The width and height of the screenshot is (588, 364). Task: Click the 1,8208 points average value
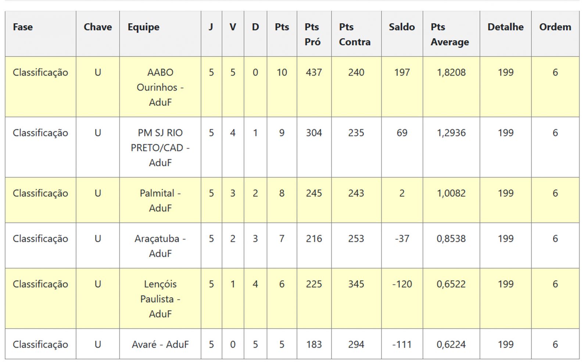pyautogui.click(x=451, y=72)
